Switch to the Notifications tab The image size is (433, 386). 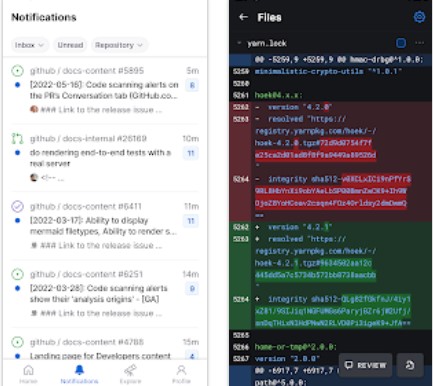[79, 374]
